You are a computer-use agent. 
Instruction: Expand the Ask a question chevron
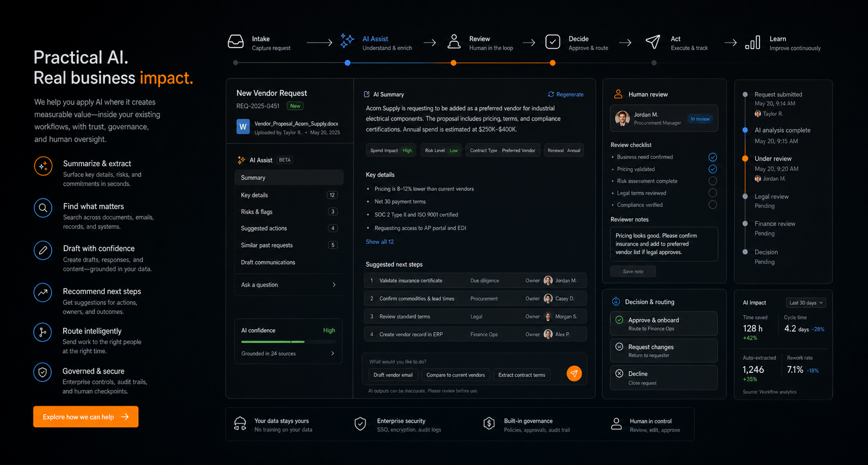(334, 285)
